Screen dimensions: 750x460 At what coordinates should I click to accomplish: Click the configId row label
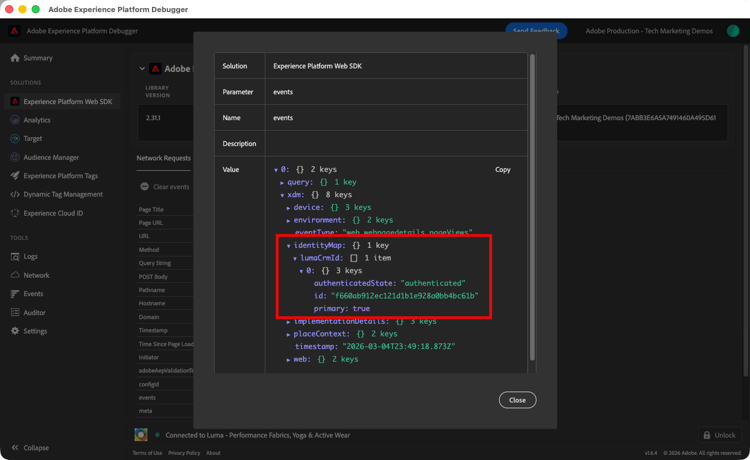149,384
